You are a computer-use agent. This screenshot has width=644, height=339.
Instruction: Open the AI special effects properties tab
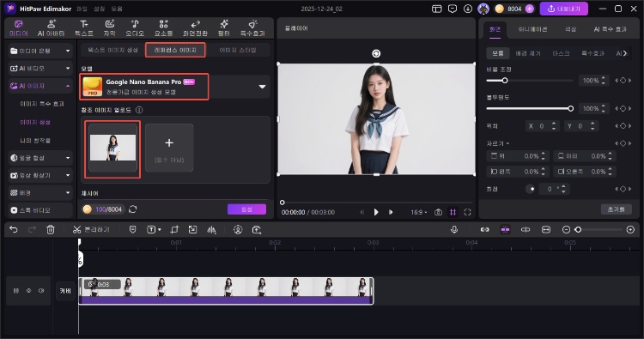[610, 29]
